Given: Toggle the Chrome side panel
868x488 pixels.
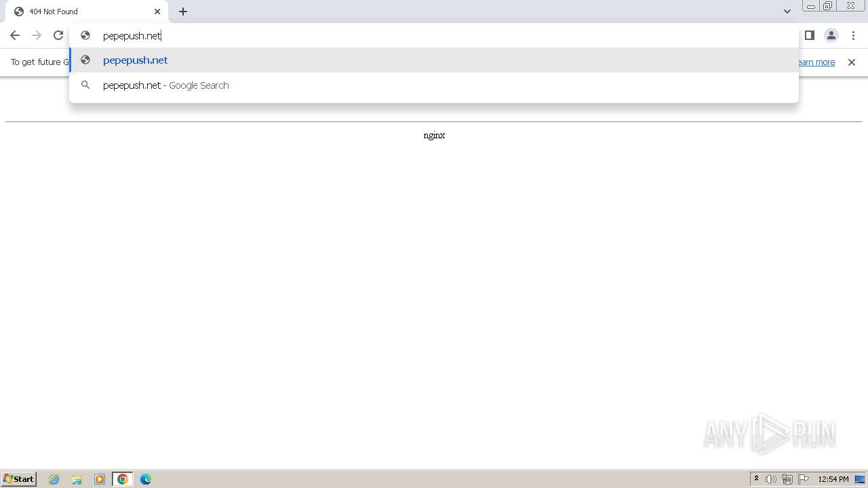Looking at the screenshot, I should [x=810, y=35].
